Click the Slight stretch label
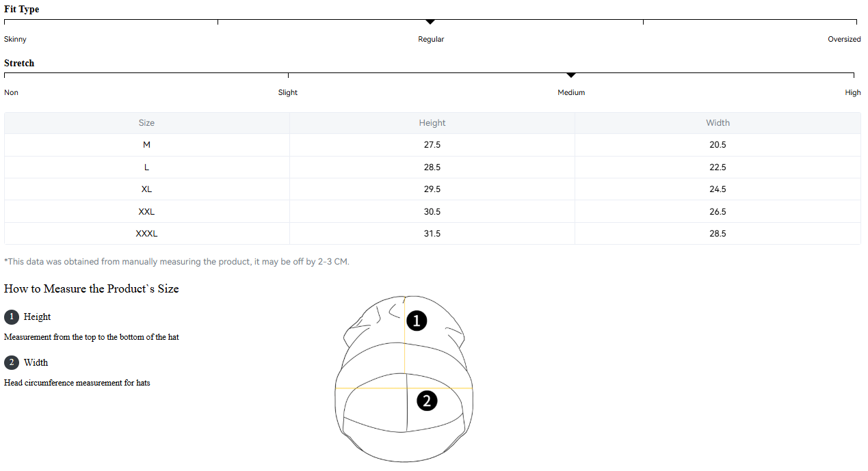Image resolution: width=868 pixels, height=471 pixels. coord(288,93)
